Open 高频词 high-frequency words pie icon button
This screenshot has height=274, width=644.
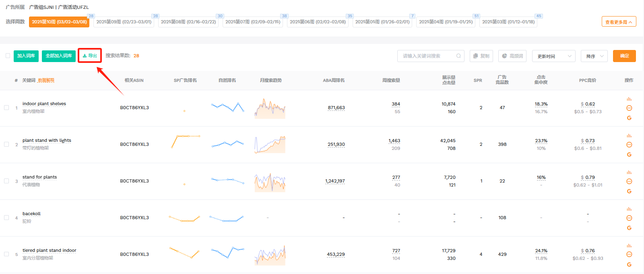(x=512, y=56)
